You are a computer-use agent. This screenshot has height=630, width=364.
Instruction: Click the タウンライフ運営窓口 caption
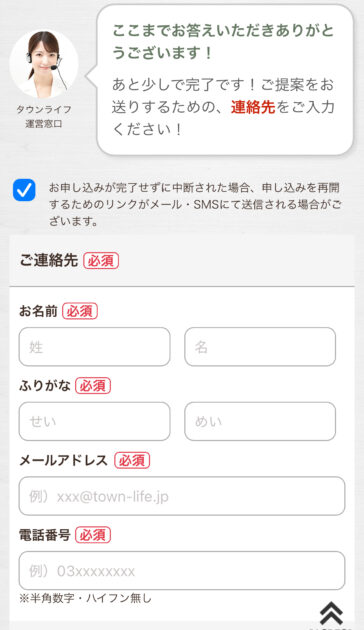tap(44, 117)
